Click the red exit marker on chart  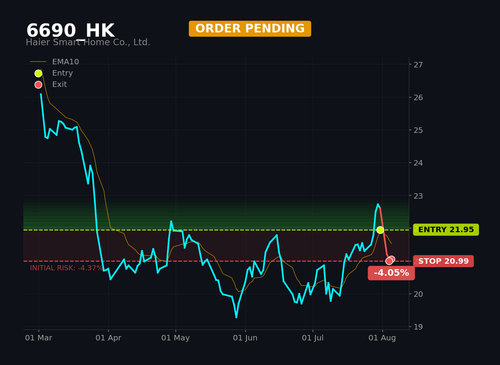pos(390,260)
